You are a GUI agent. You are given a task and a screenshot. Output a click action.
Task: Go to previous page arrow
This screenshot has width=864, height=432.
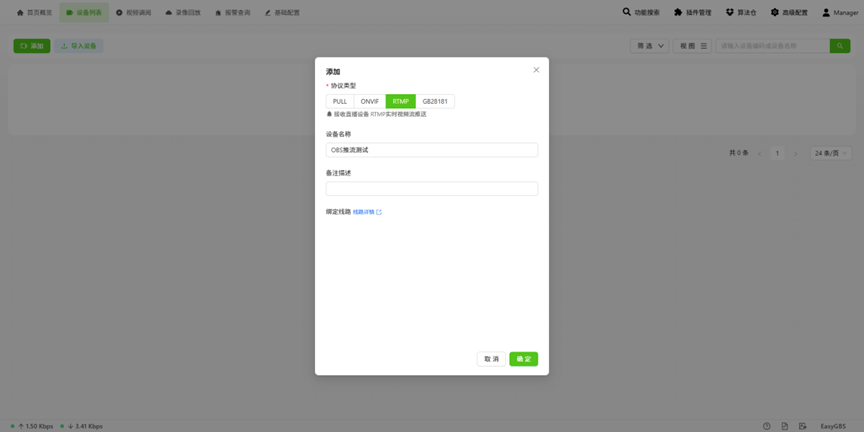pyautogui.click(x=759, y=154)
